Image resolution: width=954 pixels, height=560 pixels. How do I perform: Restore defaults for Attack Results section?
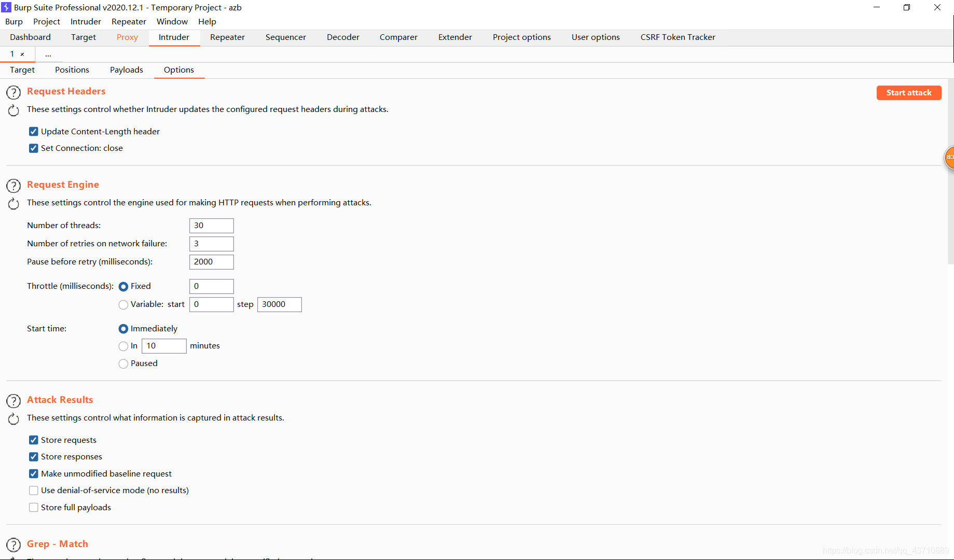pyautogui.click(x=13, y=418)
